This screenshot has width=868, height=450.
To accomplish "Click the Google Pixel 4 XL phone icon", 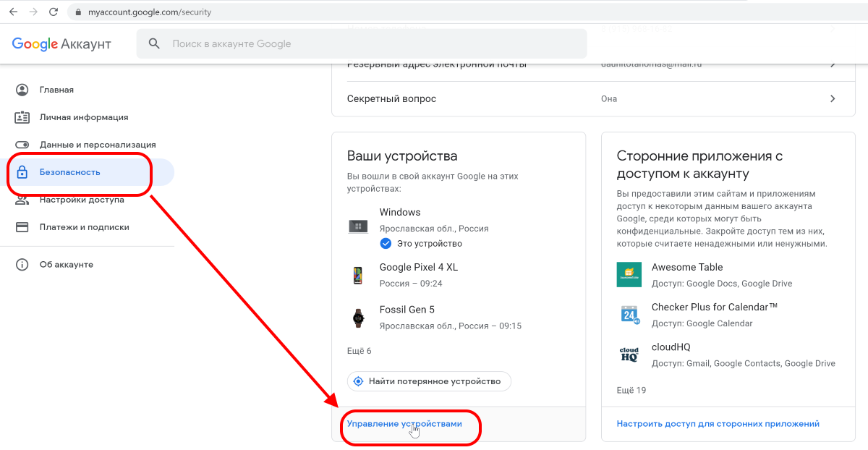I will point(358,276).
